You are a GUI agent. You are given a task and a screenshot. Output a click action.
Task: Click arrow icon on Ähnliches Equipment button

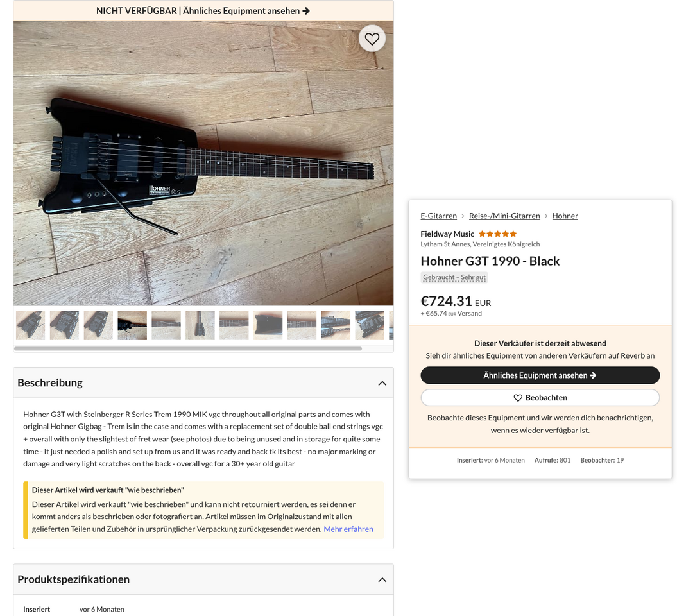click(593, 375)
